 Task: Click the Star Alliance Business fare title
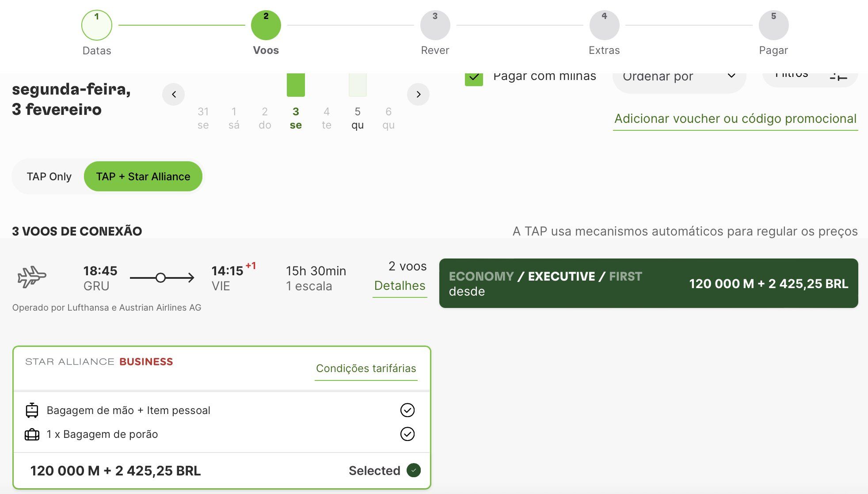(99, 361)
